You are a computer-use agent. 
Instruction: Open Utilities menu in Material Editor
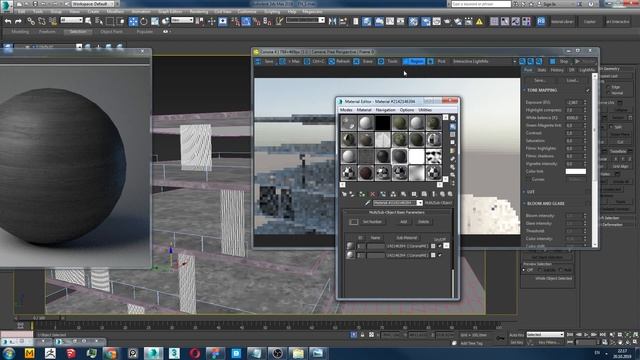(x=425, y=110)
